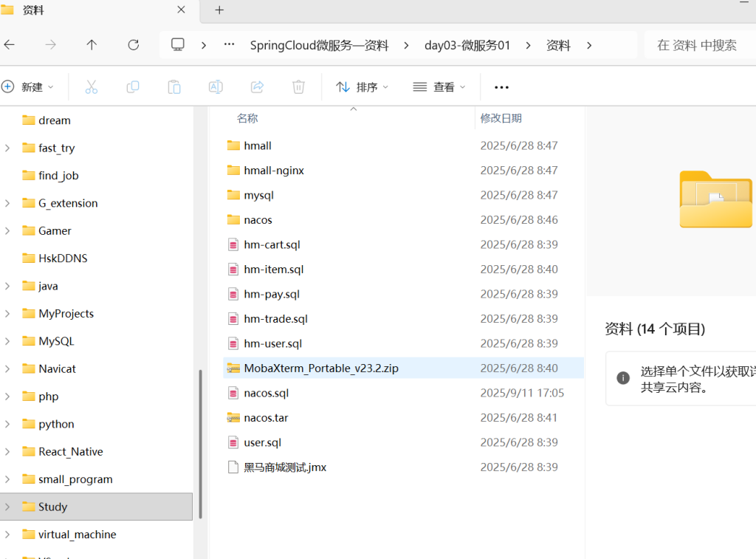Click the Rename icon in toolbar
Viewport: 756px width, 559px height.
point(216,87)
